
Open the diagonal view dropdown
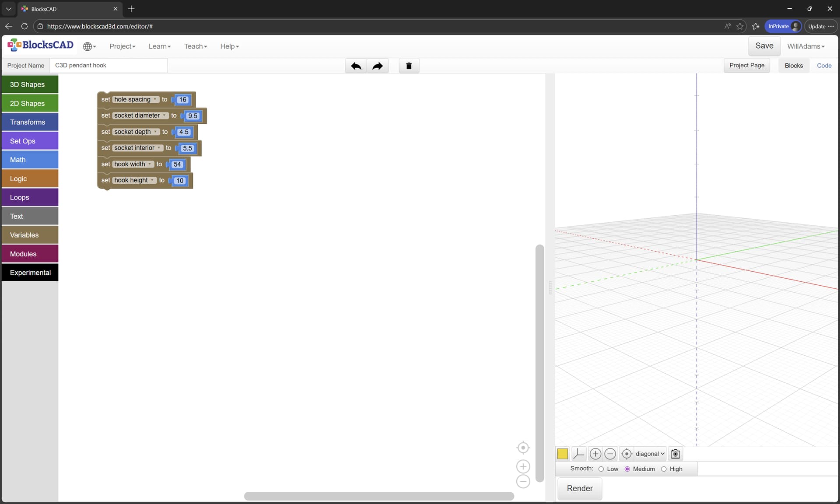pos(650,454)
